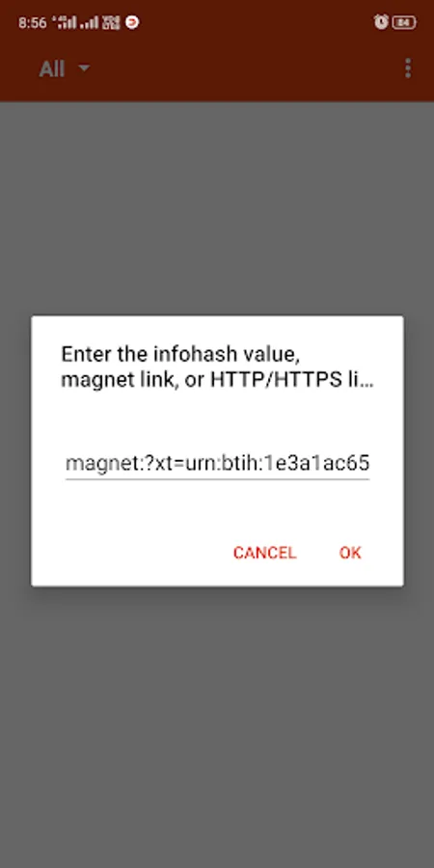Confirm the magnet link with OK
The width and height of the screenshot is (434, 868).
pyautogui.click(x=350, y=553)
